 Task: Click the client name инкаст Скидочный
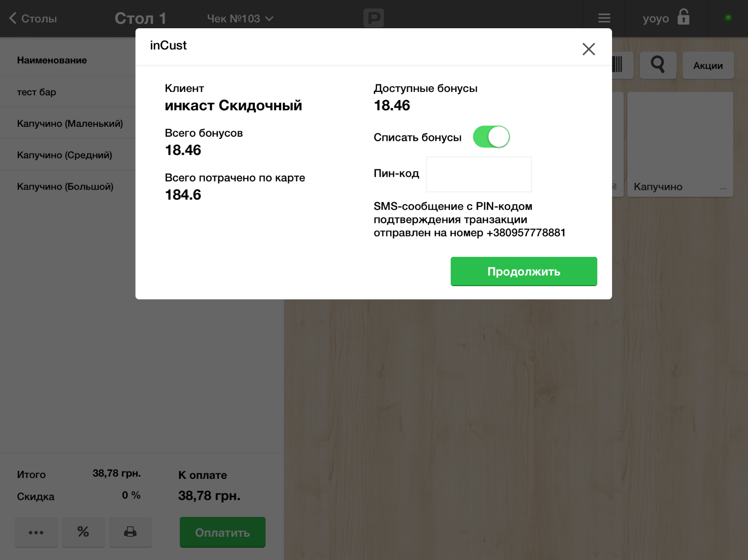233,105
